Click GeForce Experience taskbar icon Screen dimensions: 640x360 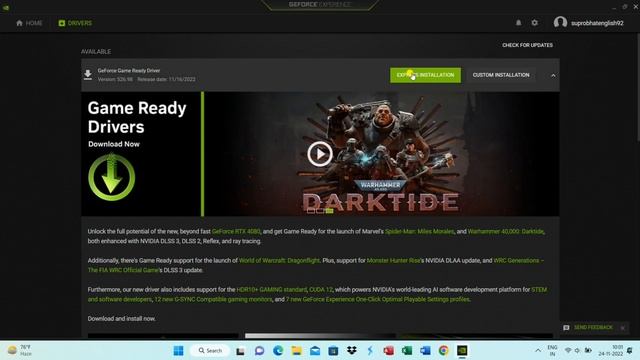pyautogui.click(x=462, y=351)
